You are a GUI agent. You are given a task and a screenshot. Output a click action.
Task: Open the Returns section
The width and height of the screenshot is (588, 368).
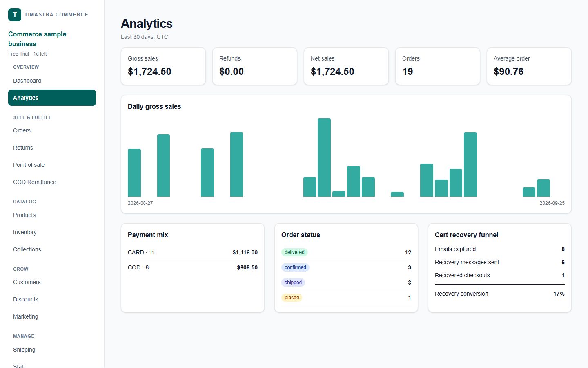click(52, 148)
